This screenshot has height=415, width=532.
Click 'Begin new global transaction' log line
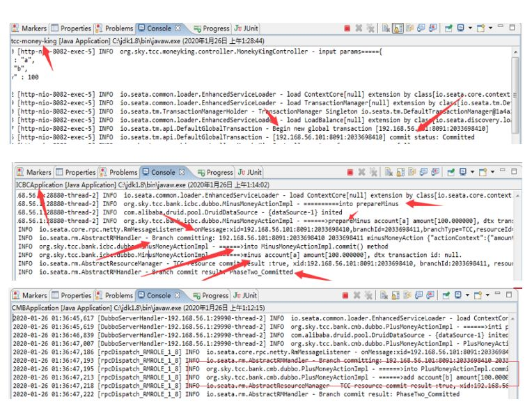pyautogui.click(x=250, y=129)
